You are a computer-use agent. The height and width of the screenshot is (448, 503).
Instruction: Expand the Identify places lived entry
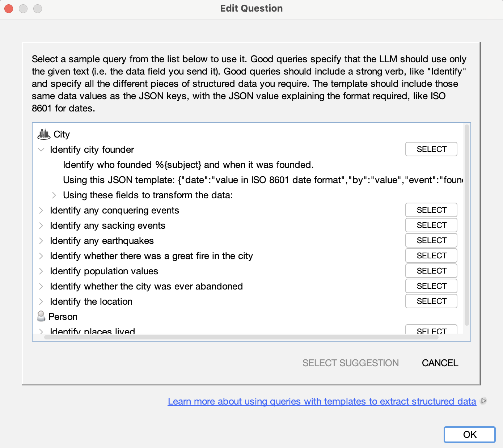(x=41, y=331)
